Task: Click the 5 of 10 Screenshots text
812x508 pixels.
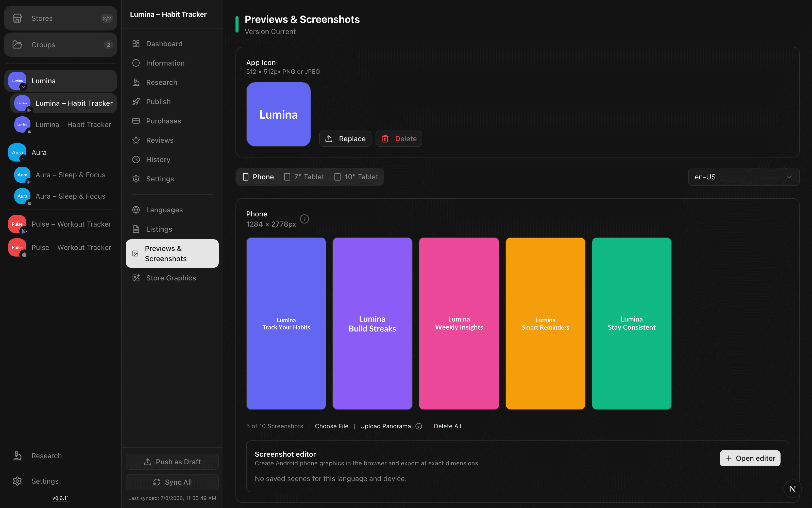Action: (275, 426)
